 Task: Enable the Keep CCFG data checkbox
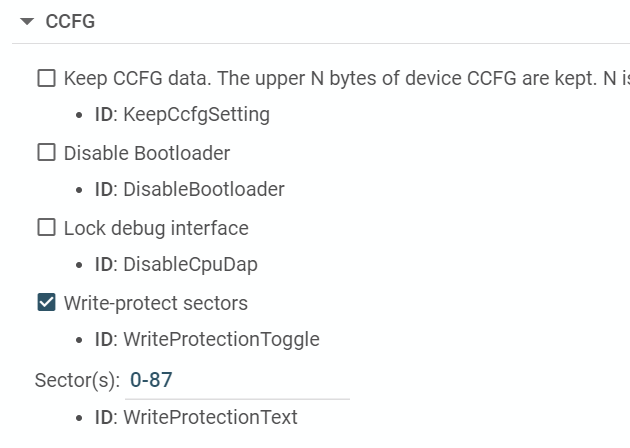pos(46,78)
